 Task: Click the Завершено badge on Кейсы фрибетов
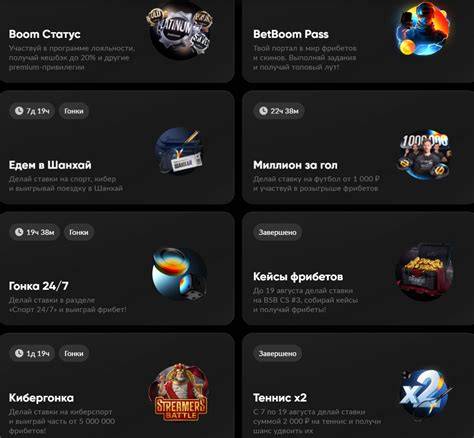[278, 232]
